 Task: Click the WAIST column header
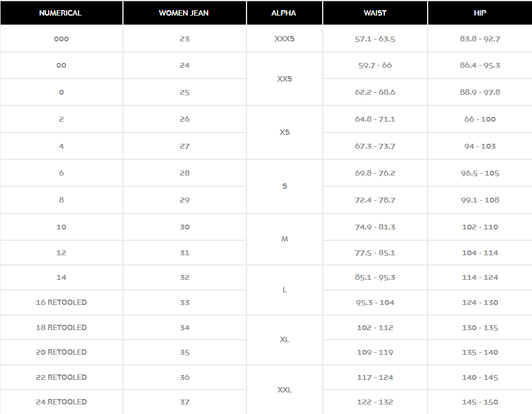click(x=375, y=13)
